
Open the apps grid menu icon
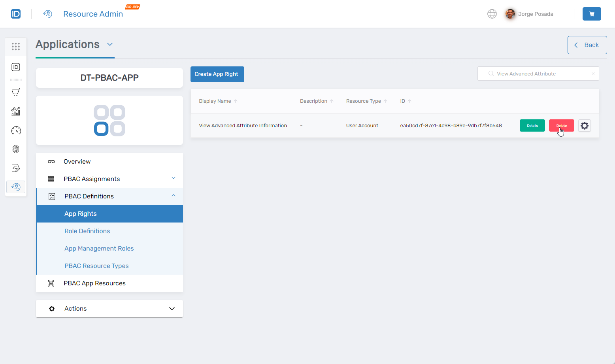[x=16, y=47]
